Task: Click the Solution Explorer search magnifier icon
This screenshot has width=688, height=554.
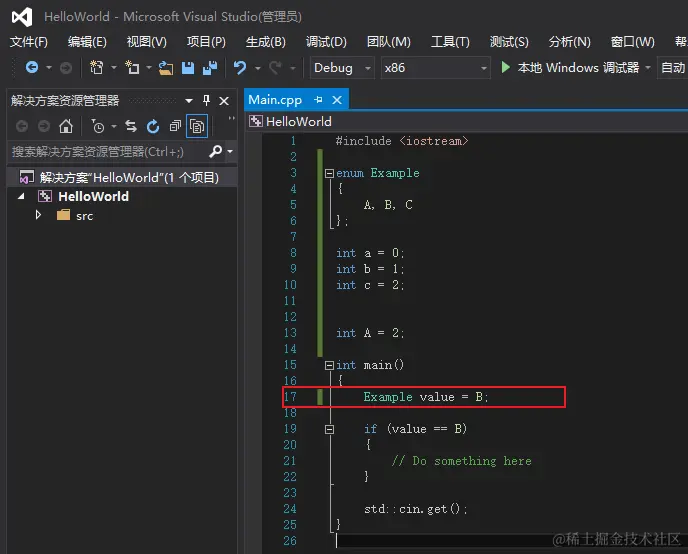Action: (x=215, y=151)
